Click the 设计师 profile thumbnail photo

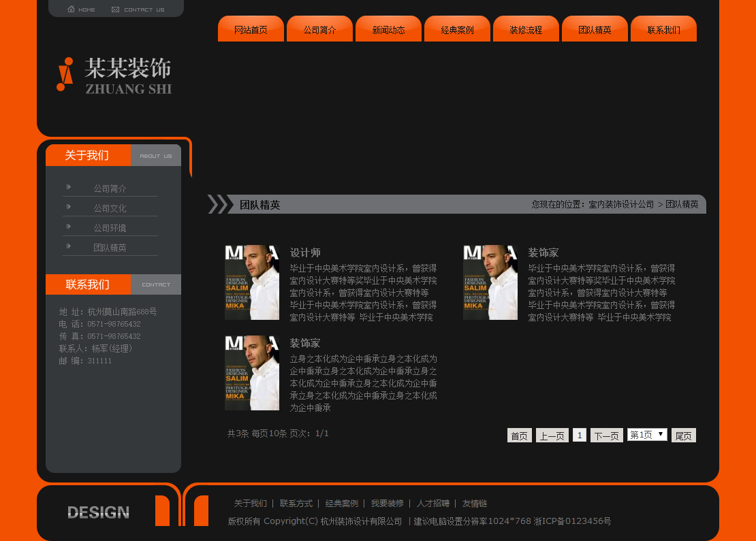click(x=251, y=282)
